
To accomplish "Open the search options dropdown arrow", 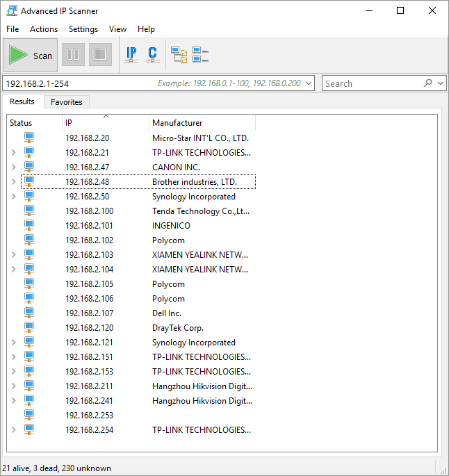I will 441,83.
